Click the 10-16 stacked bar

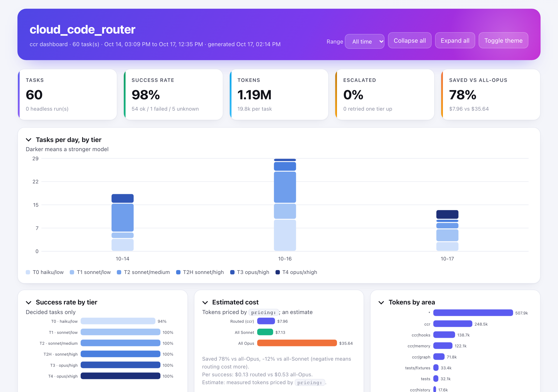(285, 205)
